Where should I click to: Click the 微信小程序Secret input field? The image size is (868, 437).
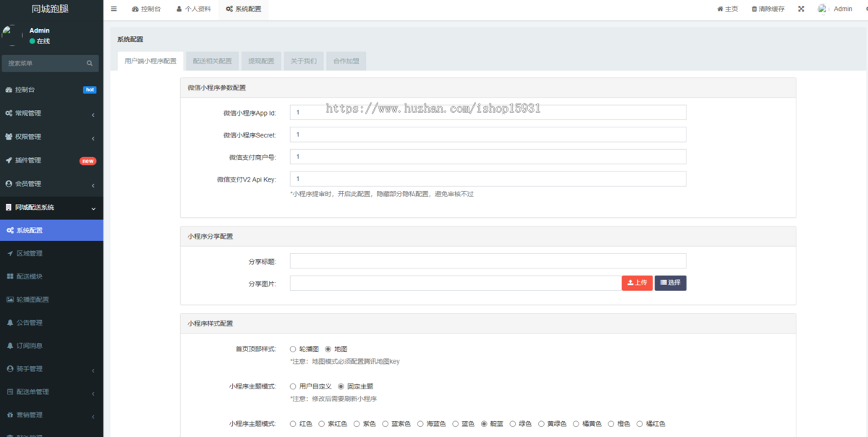[488, 135]
